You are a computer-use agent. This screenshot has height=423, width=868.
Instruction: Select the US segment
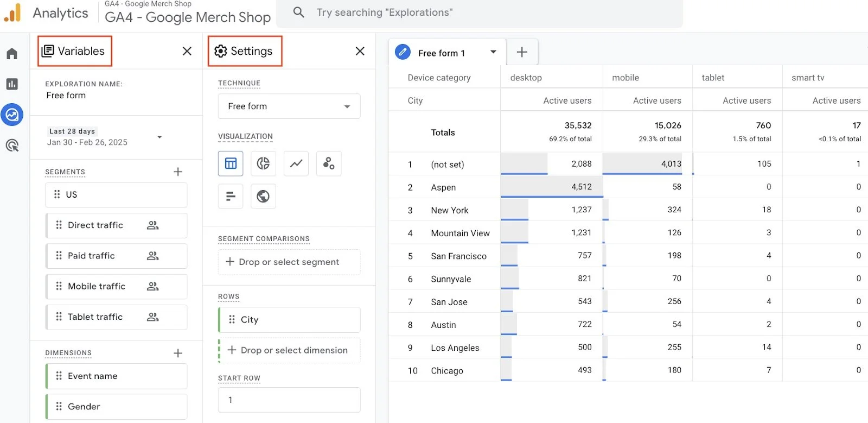116,194
